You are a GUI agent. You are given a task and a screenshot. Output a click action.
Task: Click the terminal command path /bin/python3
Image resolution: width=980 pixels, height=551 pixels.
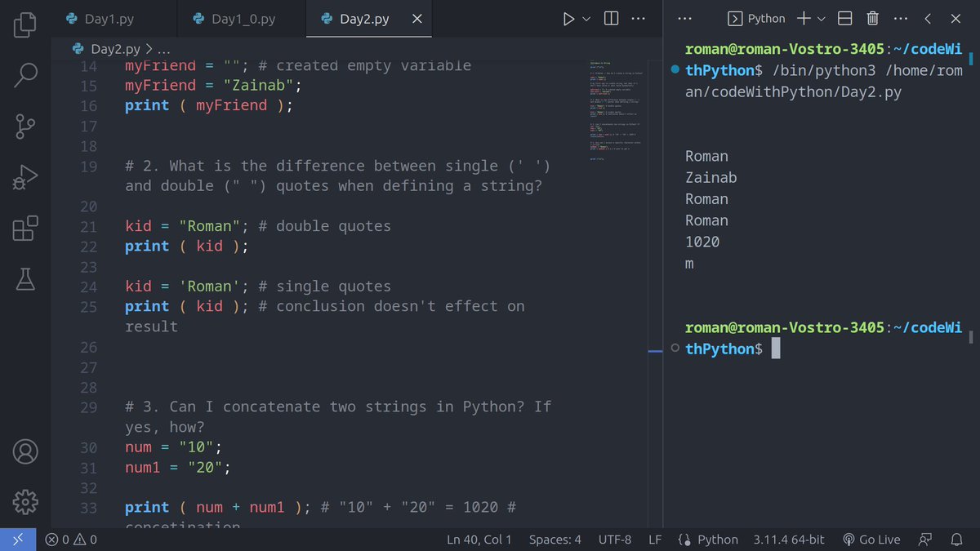pyautogui.click(x=826, y=71)
